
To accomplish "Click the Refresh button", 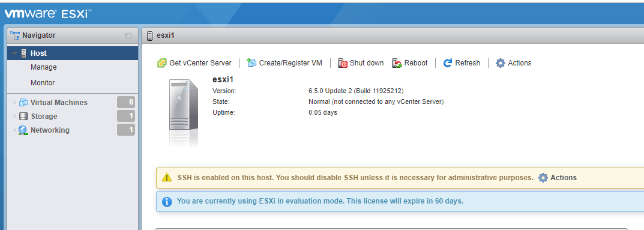I will click(x=462, y=63).
